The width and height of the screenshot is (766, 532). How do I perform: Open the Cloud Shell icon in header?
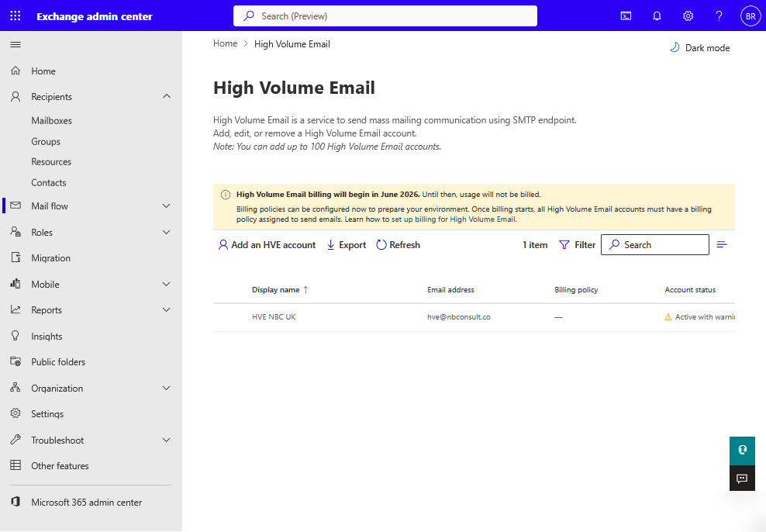click(626, 16)
